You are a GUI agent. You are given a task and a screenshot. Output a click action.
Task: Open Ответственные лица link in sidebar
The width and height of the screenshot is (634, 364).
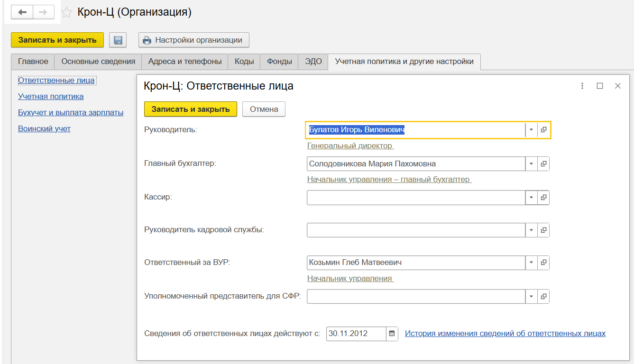[x=57, y=81]
